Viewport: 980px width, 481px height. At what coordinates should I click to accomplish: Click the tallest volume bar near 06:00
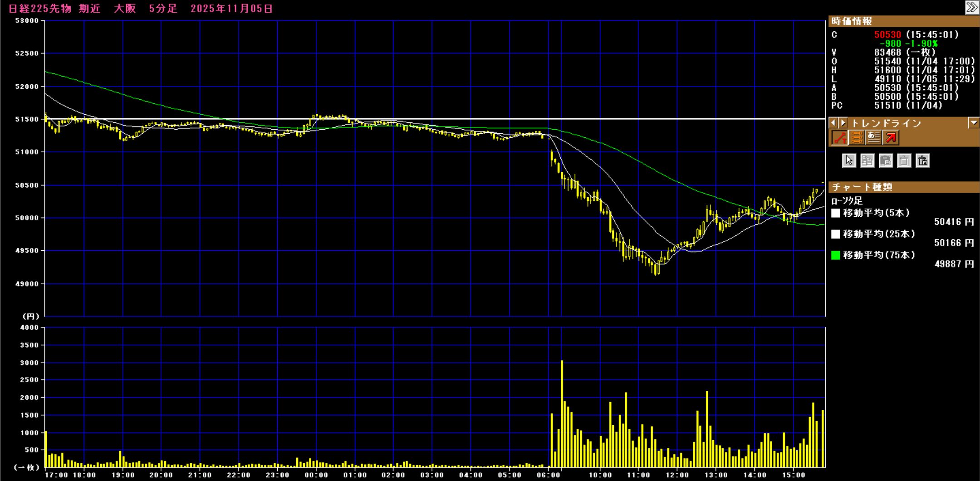(x=562, y=413)
